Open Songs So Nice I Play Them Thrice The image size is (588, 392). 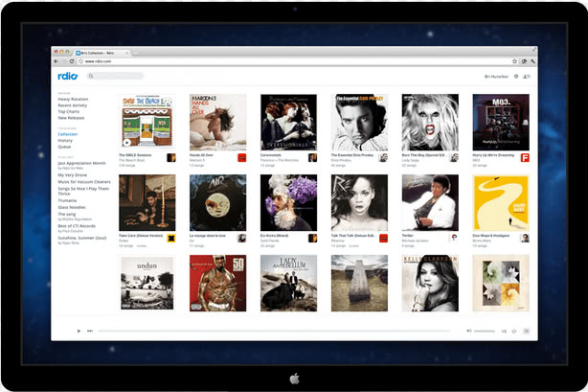coord(83,191)
